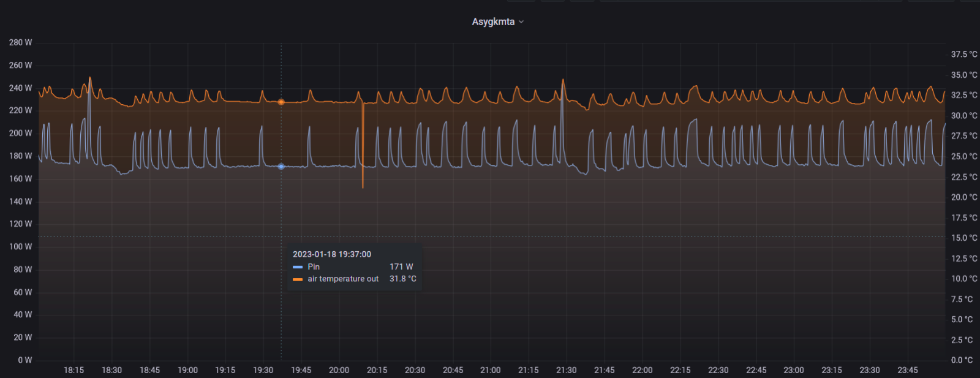
Task: Click the blue Pin color swatch in tooltip
Action: coord(298,267)
